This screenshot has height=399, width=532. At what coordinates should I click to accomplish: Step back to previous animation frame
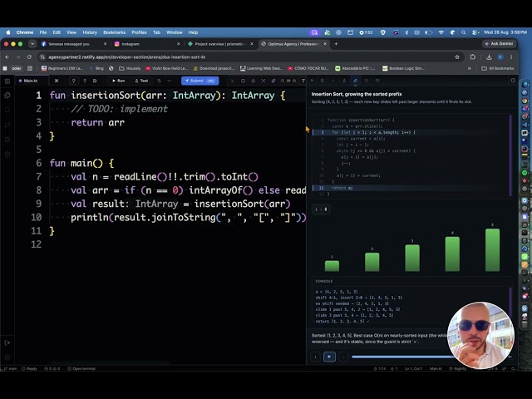click(x=315, y=357)
